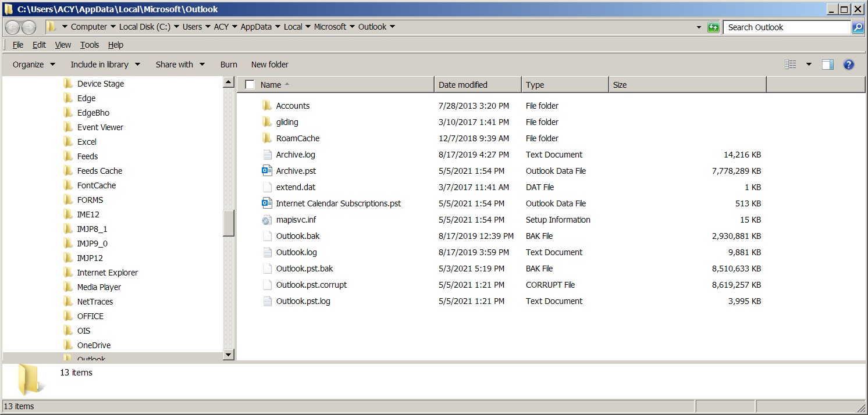Select the Accounts folder icon in file list

[x=267, y=106]
